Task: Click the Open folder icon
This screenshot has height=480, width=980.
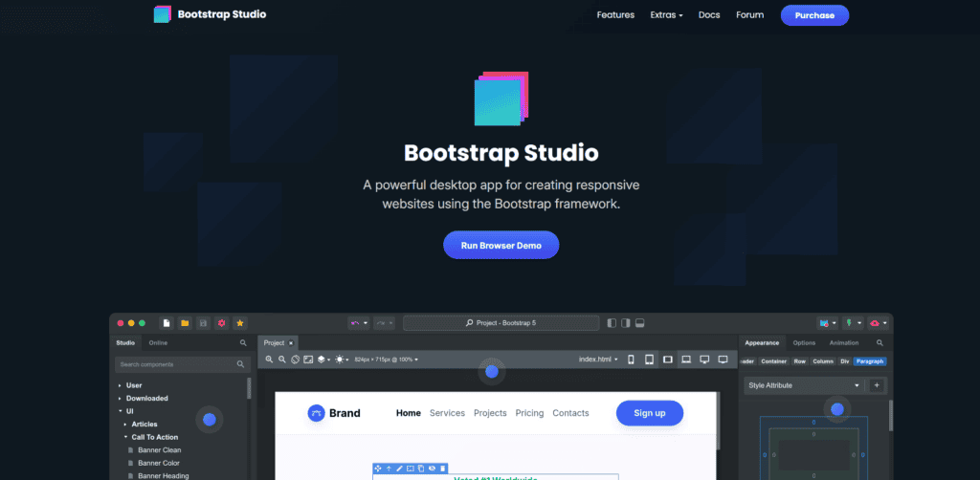Action: pos(185,322)
